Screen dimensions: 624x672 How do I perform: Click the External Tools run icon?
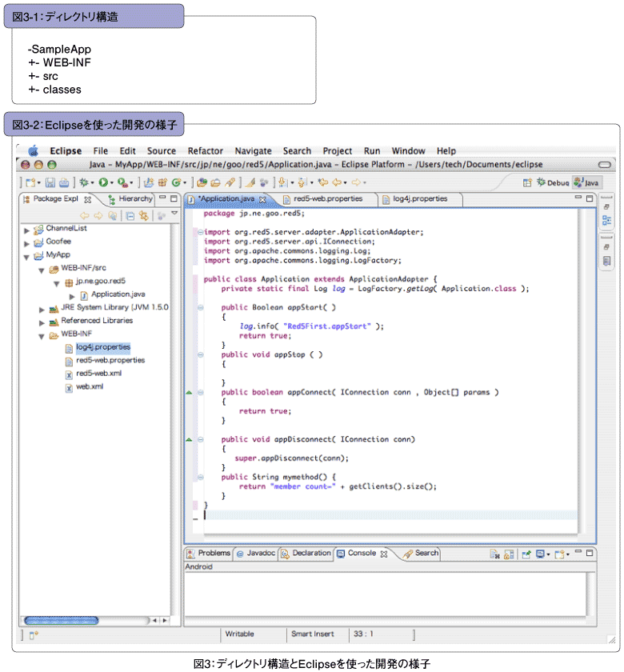(122, 182)
